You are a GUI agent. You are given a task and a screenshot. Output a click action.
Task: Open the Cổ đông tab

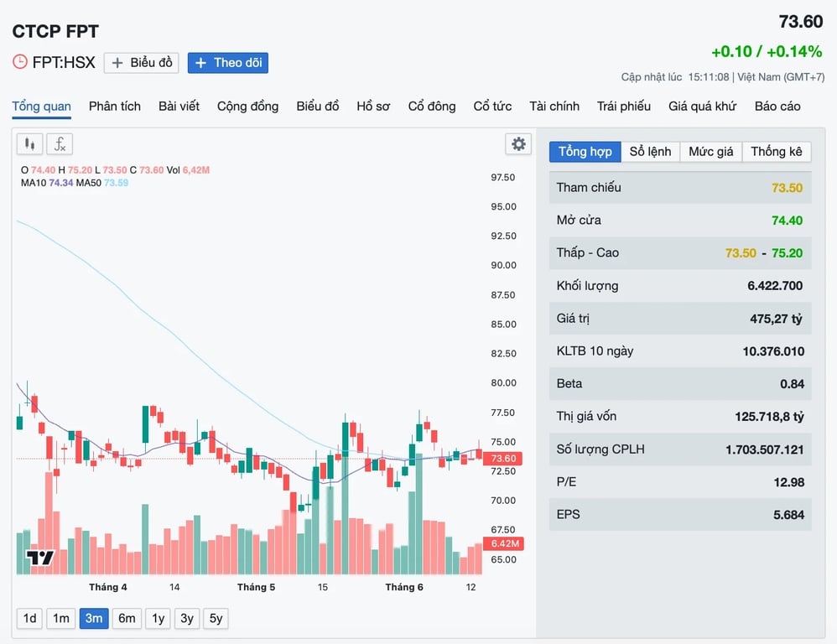tap(432, 106)
